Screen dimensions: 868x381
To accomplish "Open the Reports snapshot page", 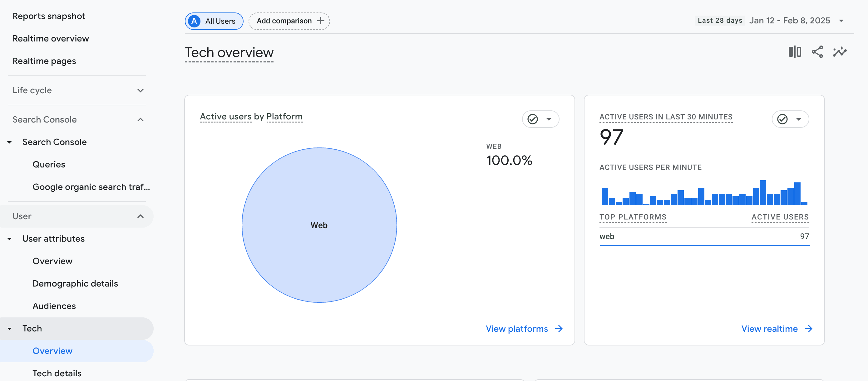I will coord(49,16).
